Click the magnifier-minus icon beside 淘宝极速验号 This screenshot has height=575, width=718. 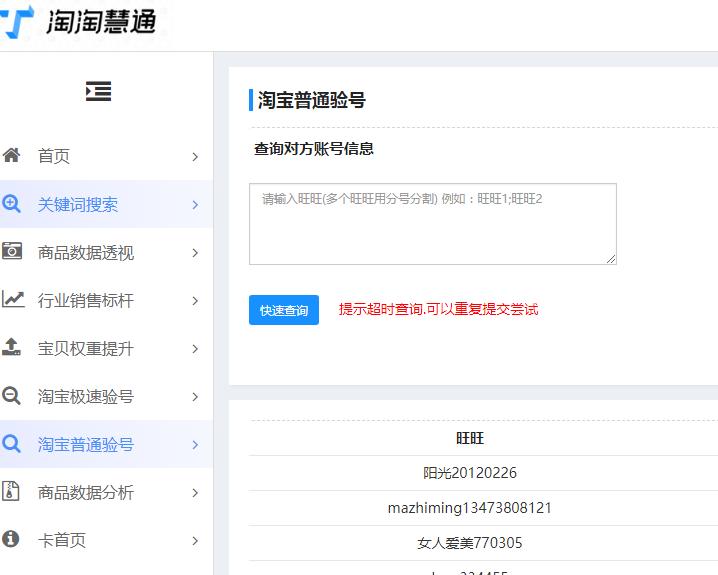pos(11,395)
